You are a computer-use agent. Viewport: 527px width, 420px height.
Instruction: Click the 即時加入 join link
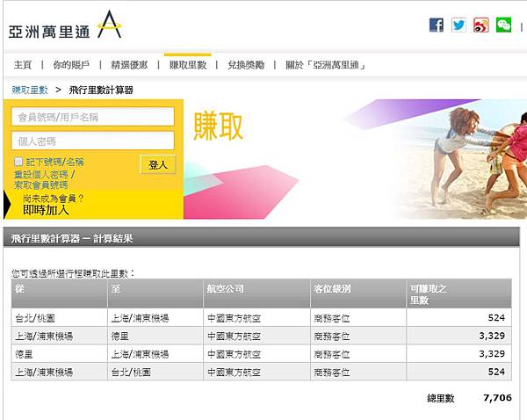pyautogui.click(x=46, y=210)
